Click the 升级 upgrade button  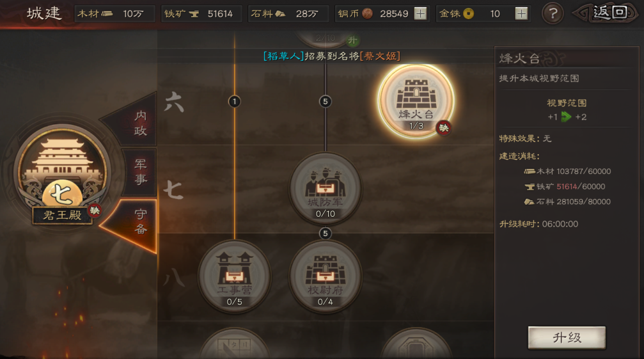pyautogui.click(x=567, y=338)
